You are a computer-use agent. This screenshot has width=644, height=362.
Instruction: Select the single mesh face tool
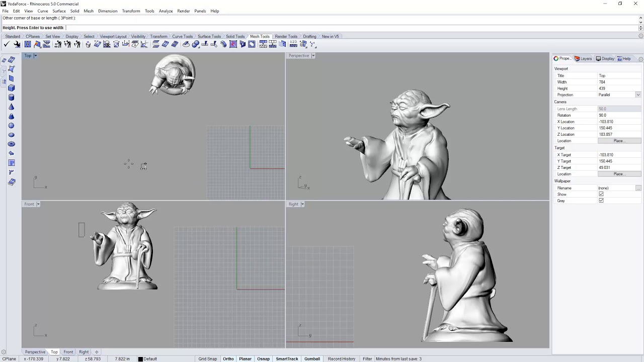click(x=12, y=69)
